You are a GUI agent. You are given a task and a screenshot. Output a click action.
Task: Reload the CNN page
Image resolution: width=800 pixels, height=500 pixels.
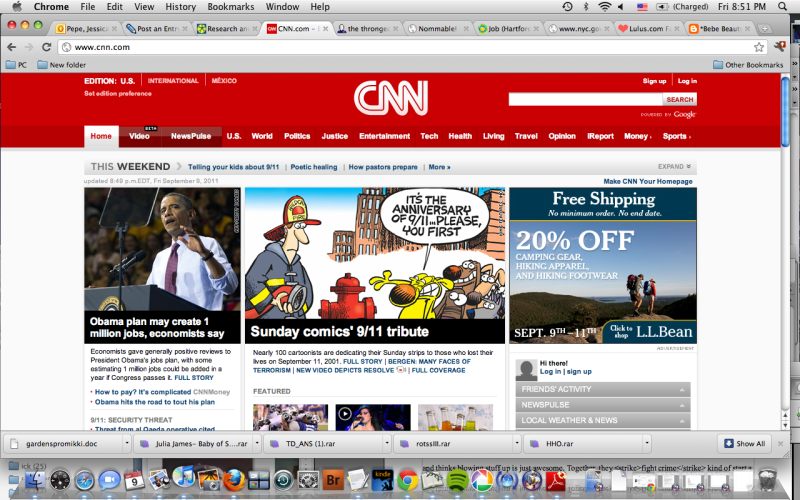[x=46, y=47]
